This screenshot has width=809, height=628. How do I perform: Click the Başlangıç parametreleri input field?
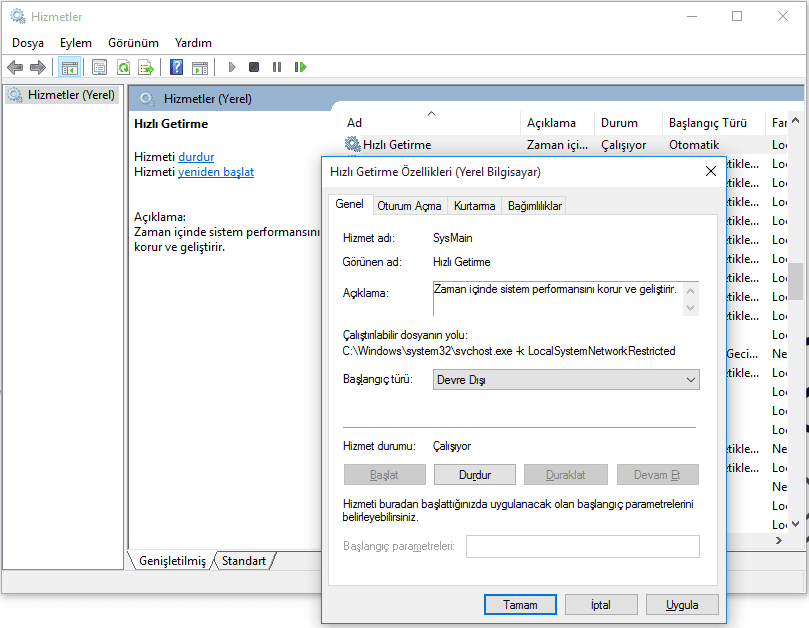click(583, 546)
